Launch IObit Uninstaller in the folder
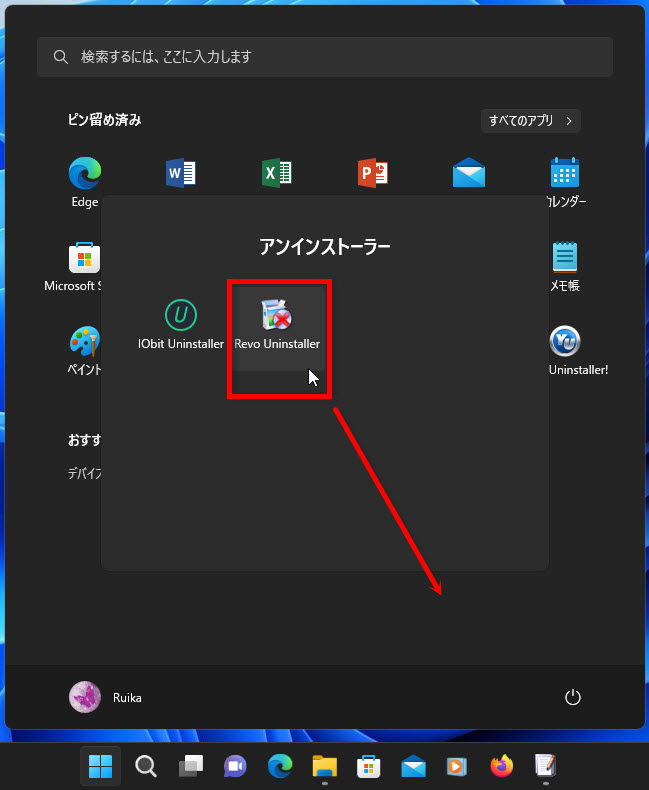This screenshot has width=649, height=790. [x=181, y=325]
